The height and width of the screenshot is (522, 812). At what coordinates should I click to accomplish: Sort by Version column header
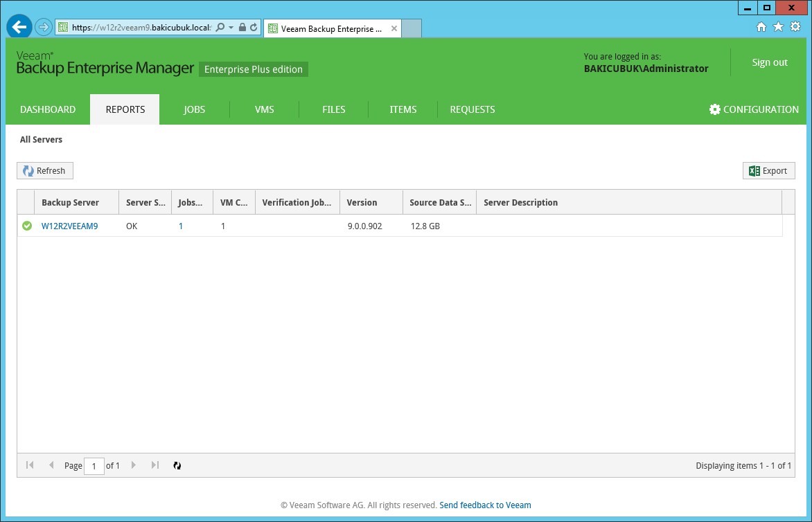[x=371, y=202]
